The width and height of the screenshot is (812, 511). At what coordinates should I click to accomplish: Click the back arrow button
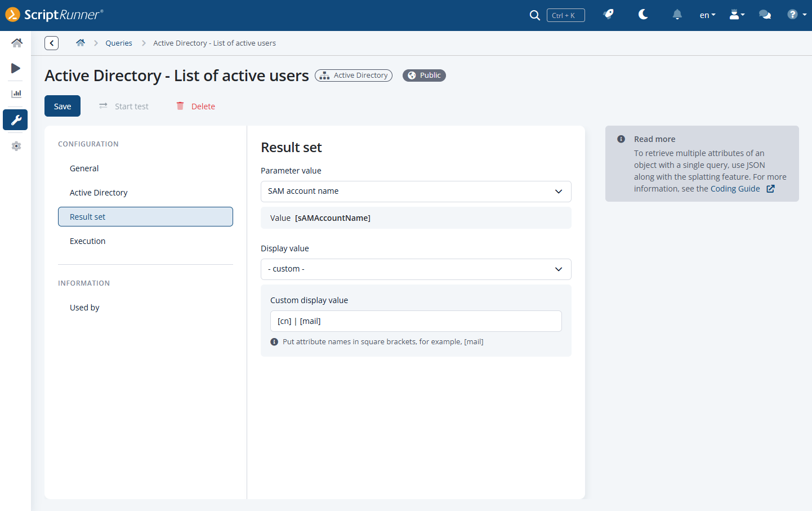coord(51,43)
